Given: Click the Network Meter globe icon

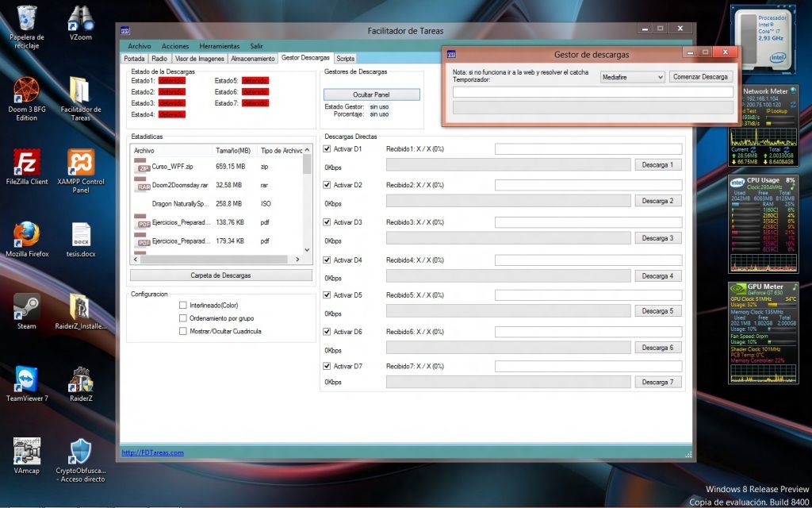Looking at the screenshot, I should pyautogui.click(x=793, y=90).
